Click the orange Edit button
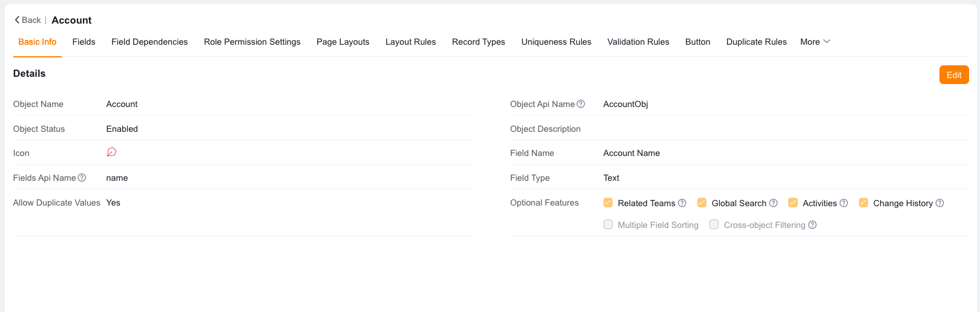The width and height of the screenshot is (980, 312). [954, 75]
